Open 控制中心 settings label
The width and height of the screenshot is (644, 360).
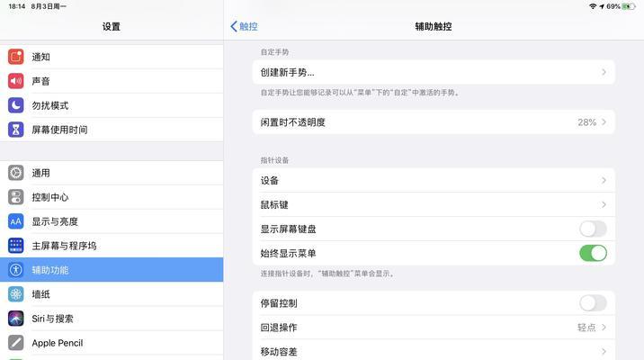click(x=50, y=197)
